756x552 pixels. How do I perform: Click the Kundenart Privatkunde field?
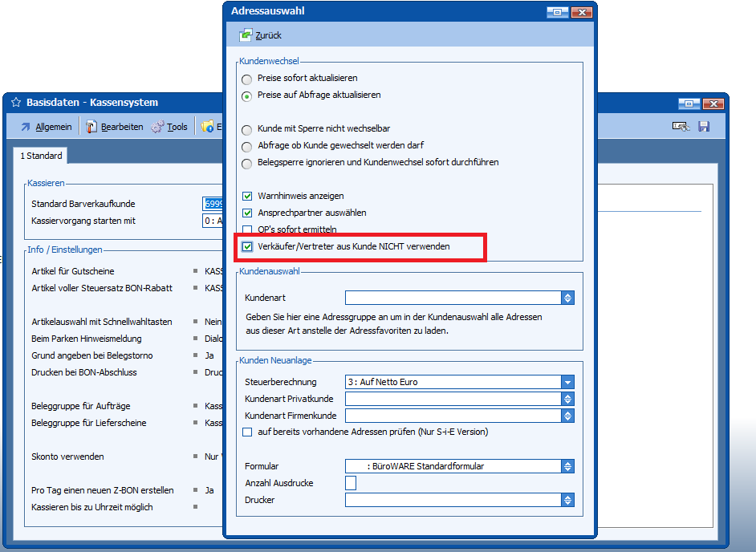pos(453,399)
